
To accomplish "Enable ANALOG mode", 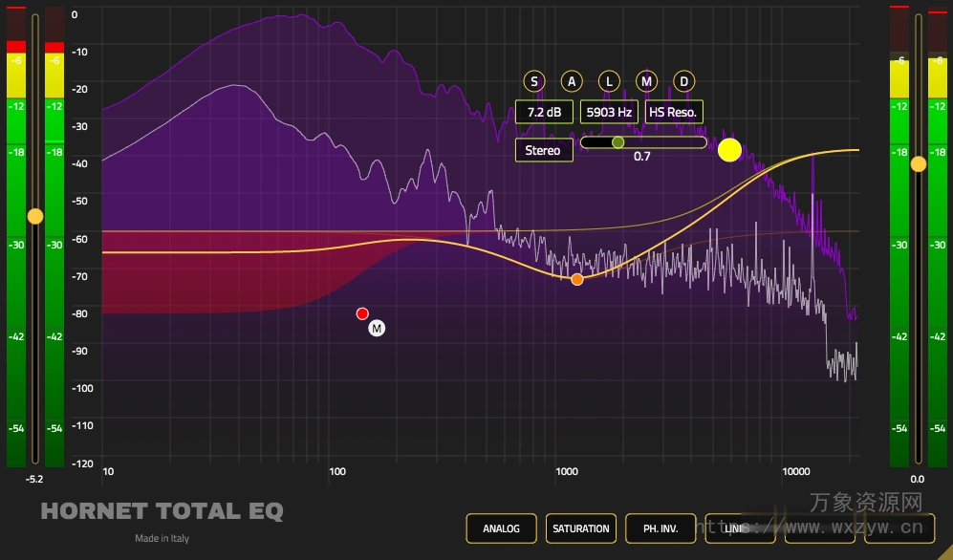I will [x=500, y=528].
